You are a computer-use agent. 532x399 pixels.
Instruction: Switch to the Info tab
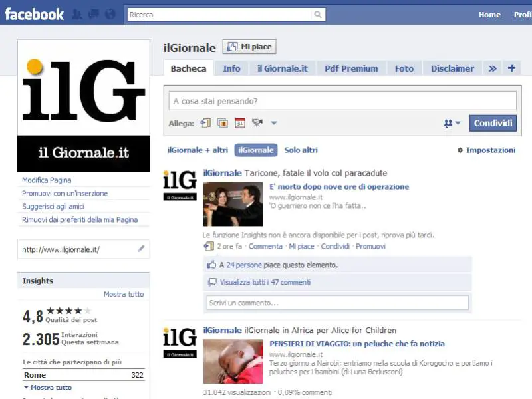click(x=231, y=68)
